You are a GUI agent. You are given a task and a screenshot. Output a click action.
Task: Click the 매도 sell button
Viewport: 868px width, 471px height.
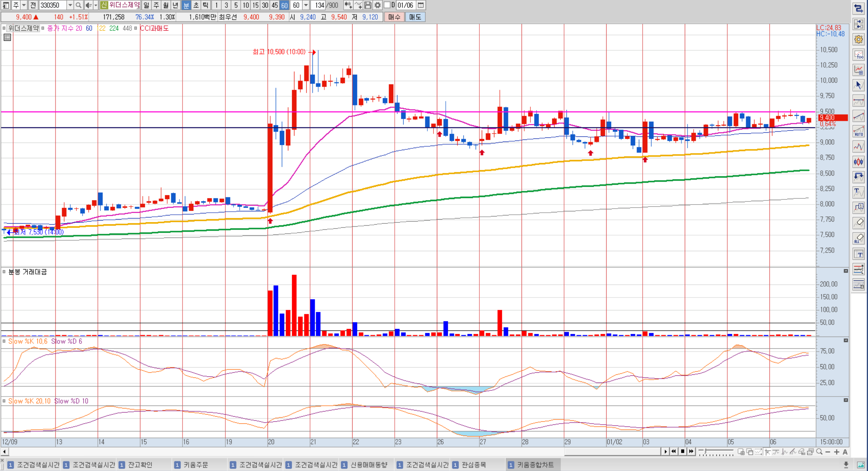tap(415, 17)
